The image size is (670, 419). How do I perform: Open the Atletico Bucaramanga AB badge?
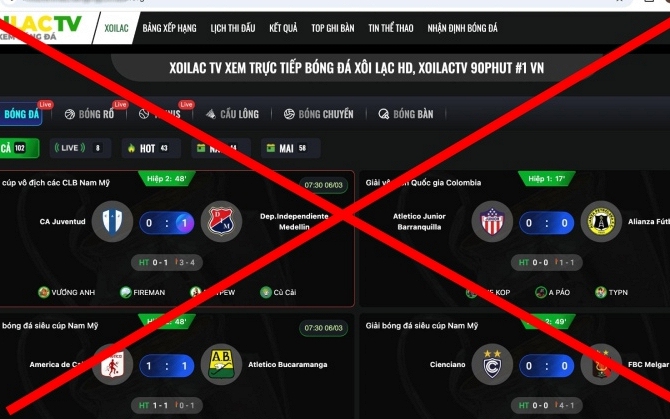click(x=221, y=364)
